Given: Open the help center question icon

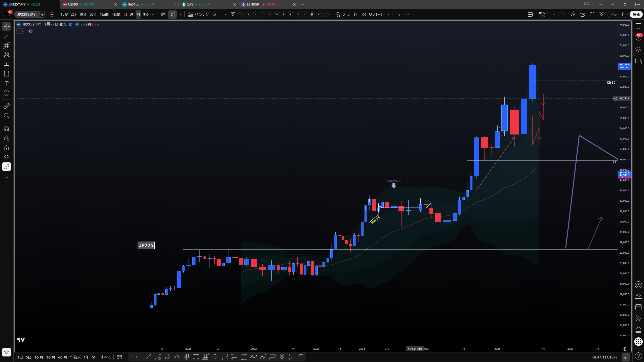Looking at the screenshot, I should (x=638, y=356).
